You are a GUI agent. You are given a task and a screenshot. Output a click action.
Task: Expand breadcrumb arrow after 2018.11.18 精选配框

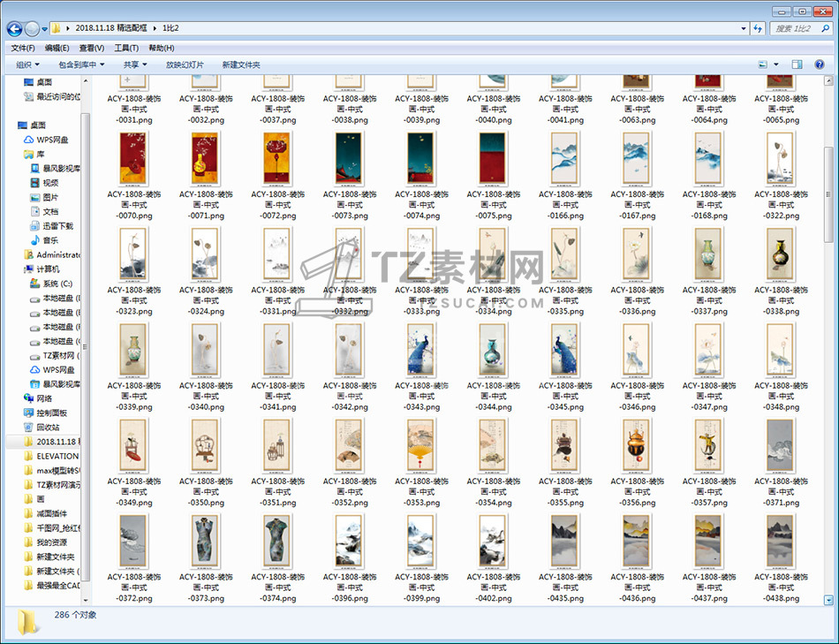(x=155, y=28)
